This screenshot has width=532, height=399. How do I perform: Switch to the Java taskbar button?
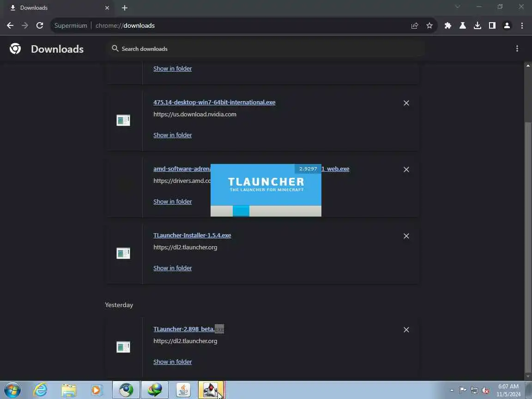[x=183, y=390]
